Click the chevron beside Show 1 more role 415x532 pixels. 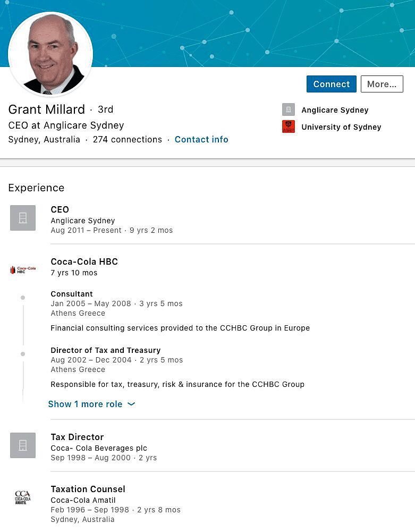(131, 404)
